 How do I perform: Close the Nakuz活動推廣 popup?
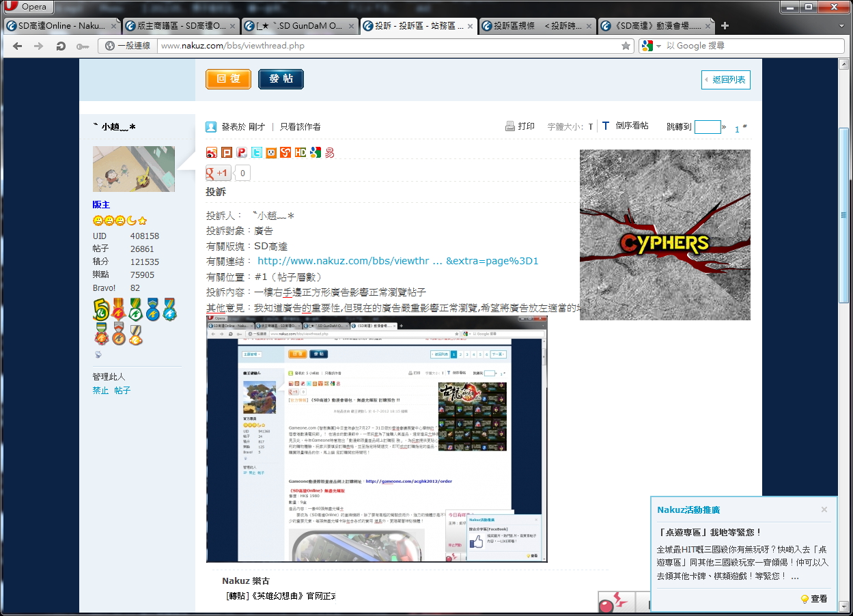tap(824, 509)
